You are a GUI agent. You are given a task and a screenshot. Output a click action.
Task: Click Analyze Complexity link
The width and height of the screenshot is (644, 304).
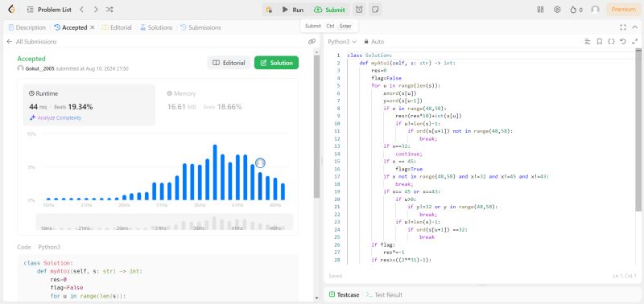pos(56,117)
